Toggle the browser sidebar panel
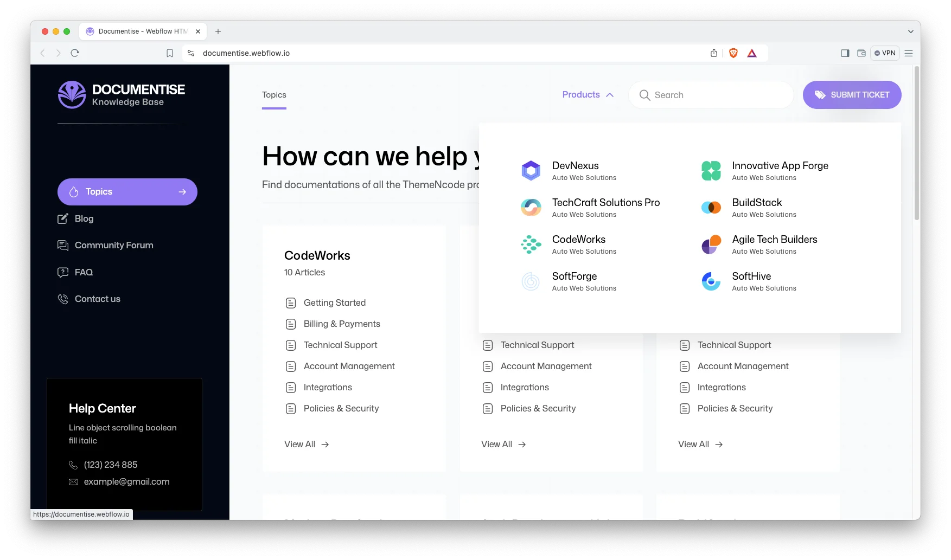 [x=845, y=53]
